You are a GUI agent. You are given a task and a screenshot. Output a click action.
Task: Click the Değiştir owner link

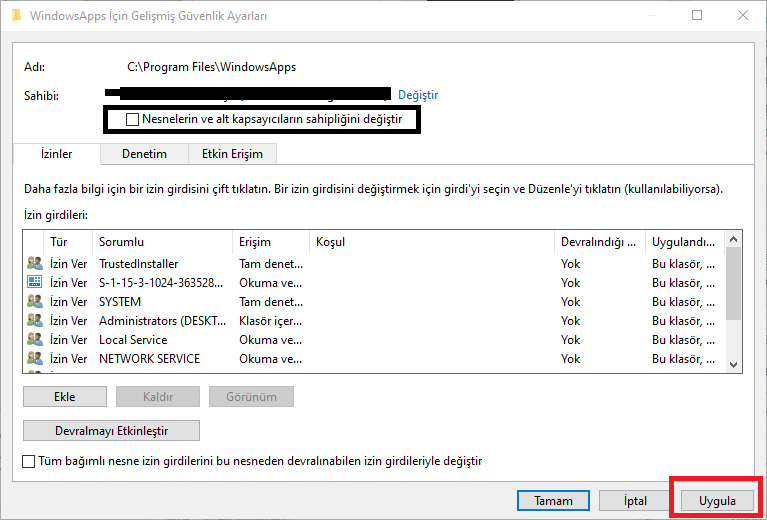[x=418, y=95]
